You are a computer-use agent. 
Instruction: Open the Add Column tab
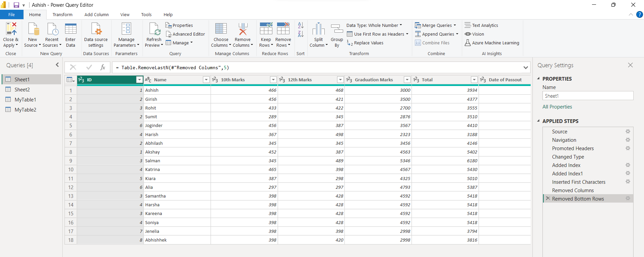click(x=96, y=14)
